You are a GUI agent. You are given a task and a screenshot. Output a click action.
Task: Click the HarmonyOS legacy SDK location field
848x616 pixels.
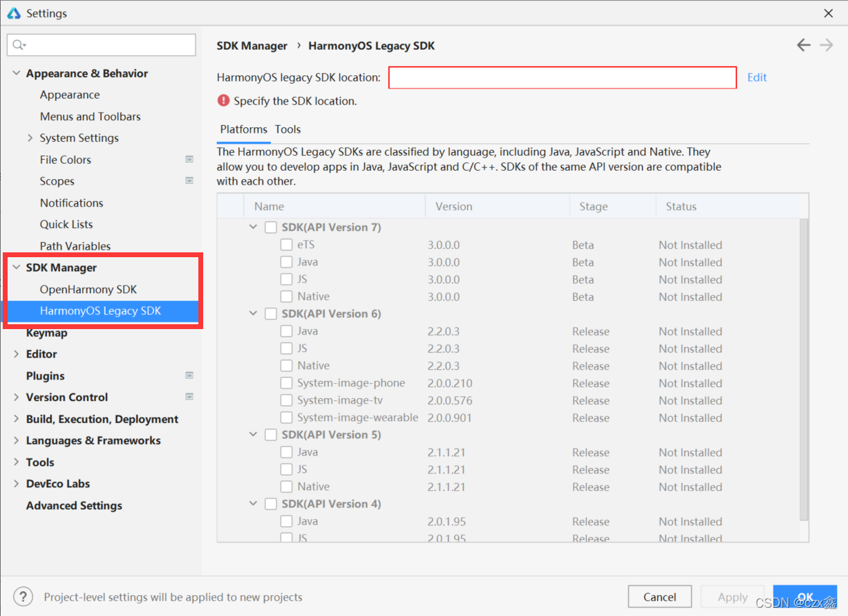[x=563, y=77]
